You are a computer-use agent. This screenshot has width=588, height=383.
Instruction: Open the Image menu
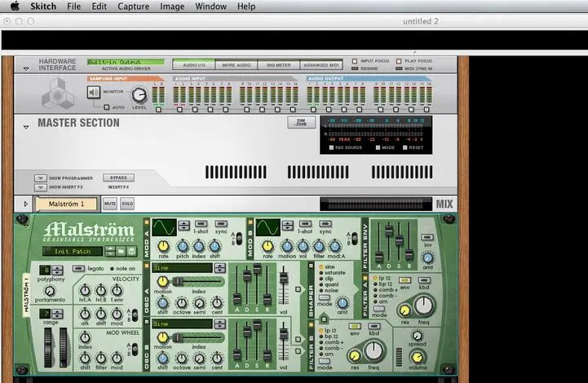click(172, 7)
